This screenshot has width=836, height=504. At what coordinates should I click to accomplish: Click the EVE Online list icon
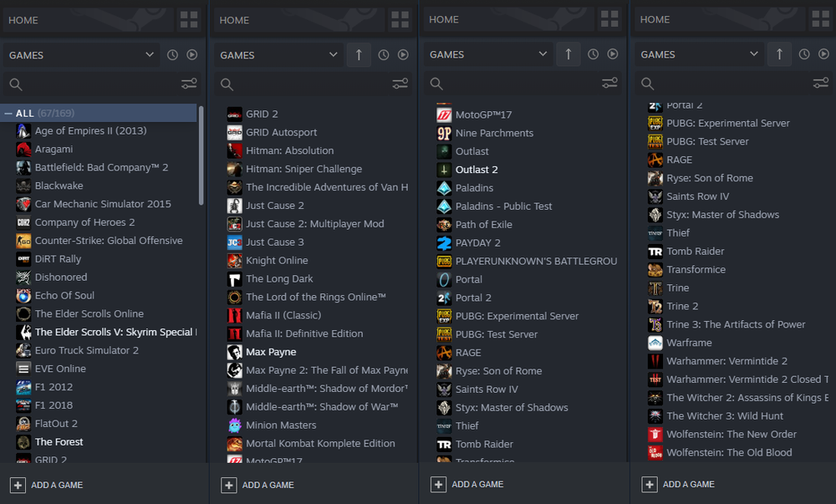[23, 369]
